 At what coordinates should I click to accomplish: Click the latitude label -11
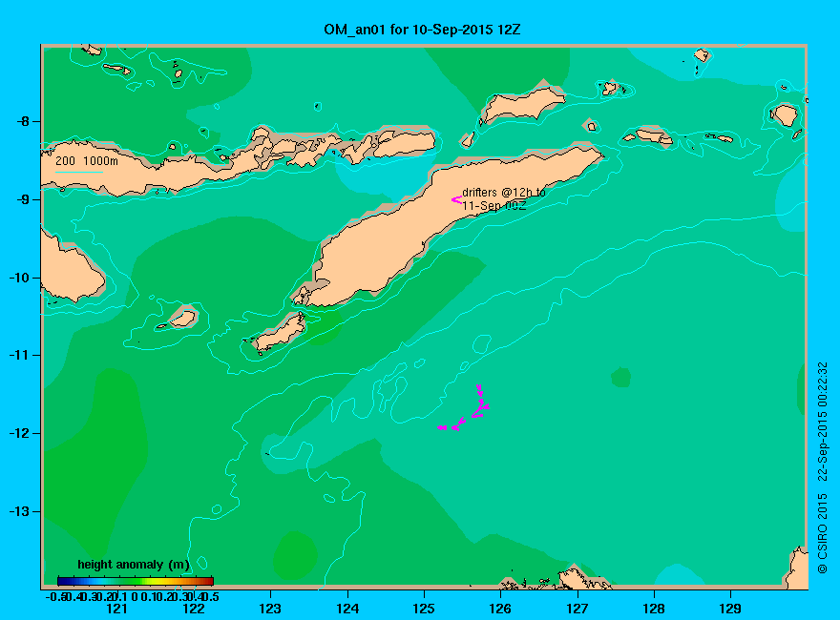coord(19,356)
